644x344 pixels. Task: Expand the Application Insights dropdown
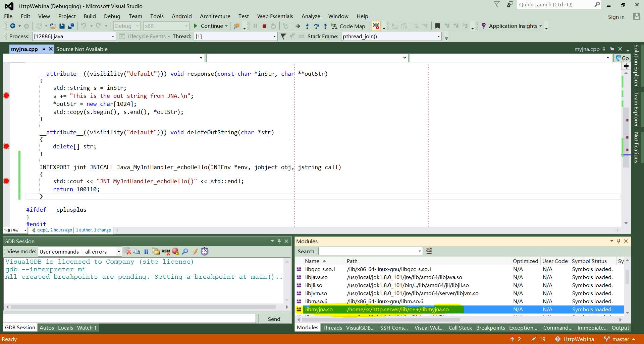click(541, 26)
